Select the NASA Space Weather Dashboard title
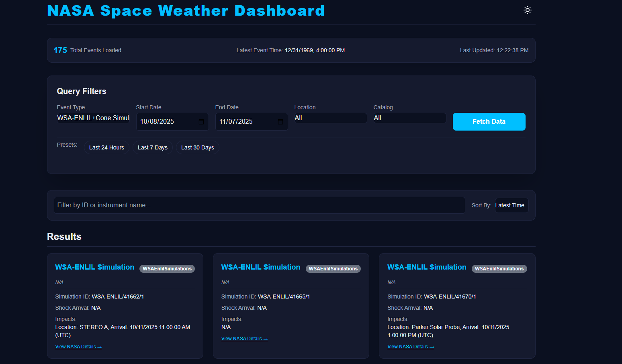The height and width of the screenshot is (364, 622). 186,11
